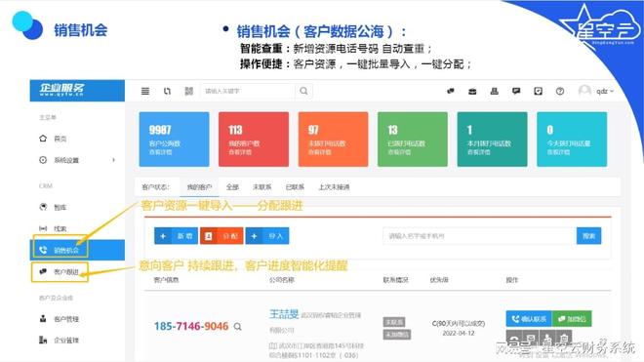This screenshot has width=644, height=362.
Task: Click the blue 搜索 button
Action: click(589, 236)
